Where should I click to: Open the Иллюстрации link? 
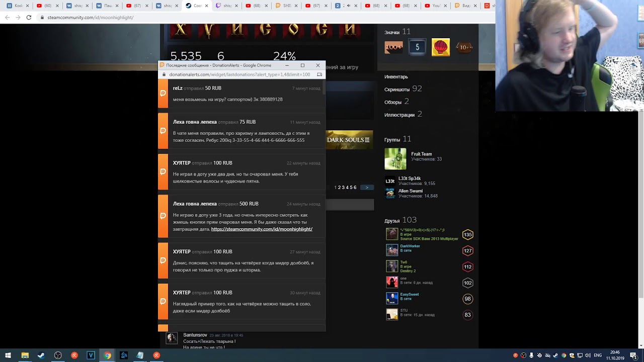[x=403, y=115]
